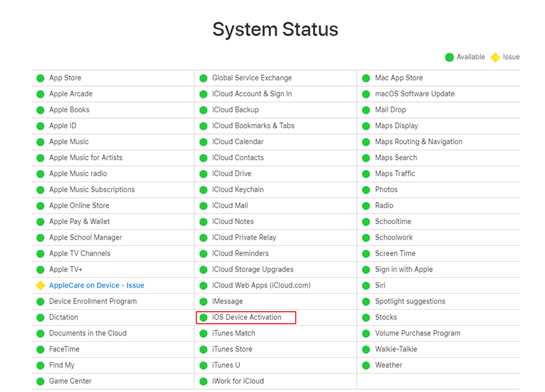Viewport: 545px width, 392px height.
Task: Click the green status dot next to Global Service Exchange
Action: (203, 78)
